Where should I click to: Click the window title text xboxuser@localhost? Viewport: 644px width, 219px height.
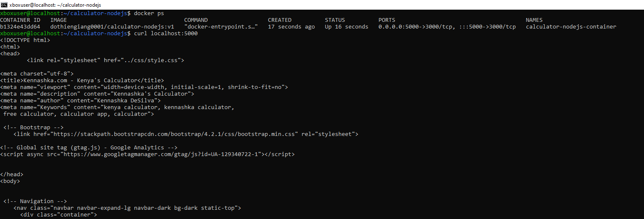pos(55,5)
